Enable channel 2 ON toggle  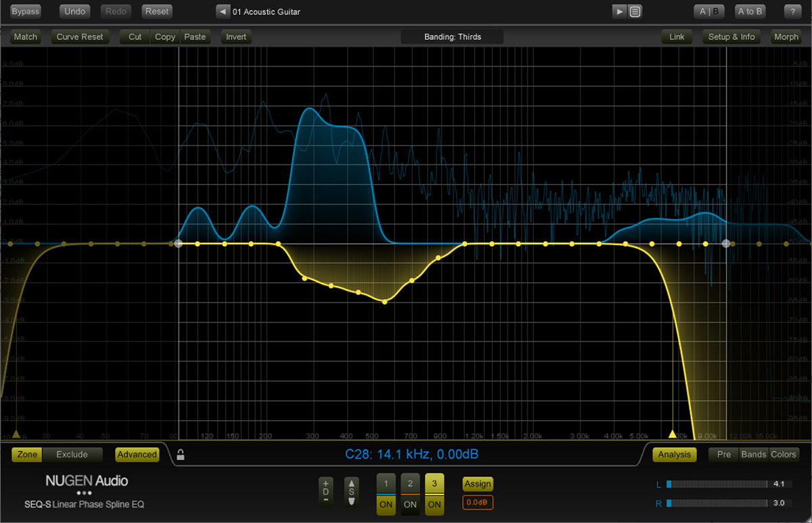coord(410,503)
